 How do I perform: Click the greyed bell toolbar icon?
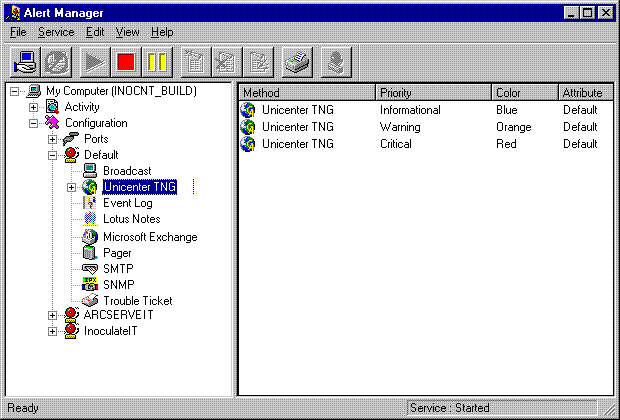[336, 62]
